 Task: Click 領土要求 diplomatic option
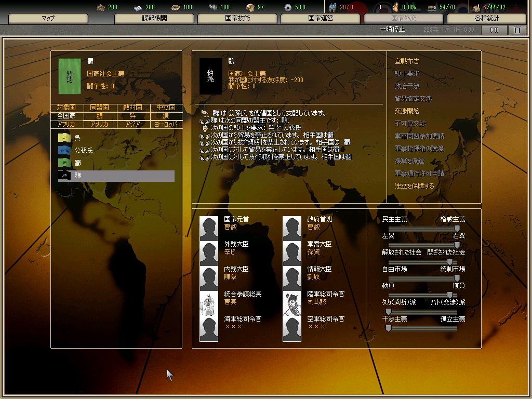tap(407, 74)
